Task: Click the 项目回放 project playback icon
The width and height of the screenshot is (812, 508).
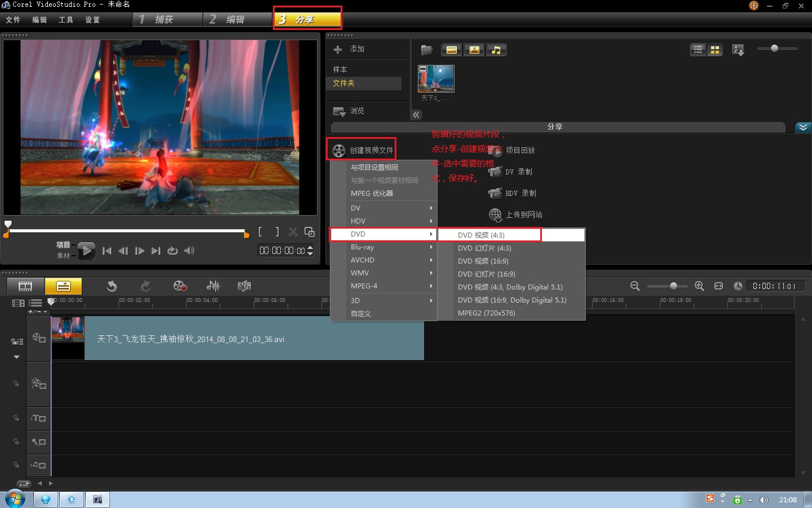Action: point(495,150)
